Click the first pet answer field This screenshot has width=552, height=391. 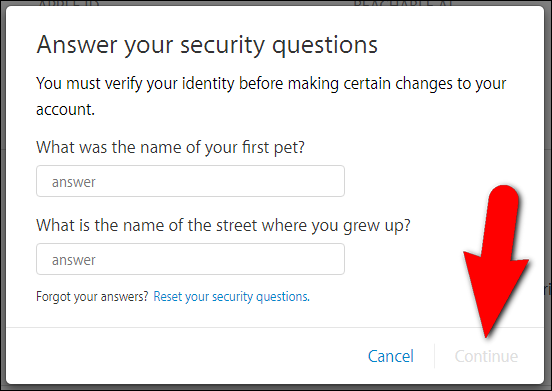(190, 181)
